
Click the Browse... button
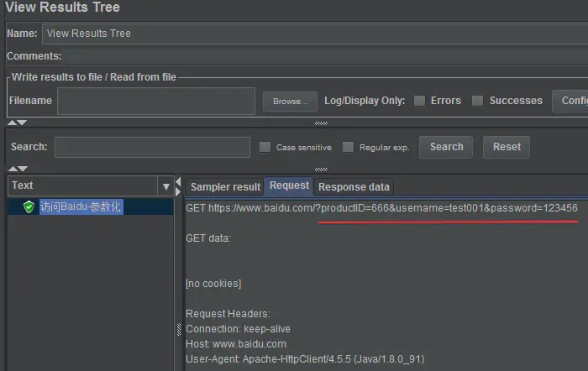pyautogui.click(x=290, y=102)
